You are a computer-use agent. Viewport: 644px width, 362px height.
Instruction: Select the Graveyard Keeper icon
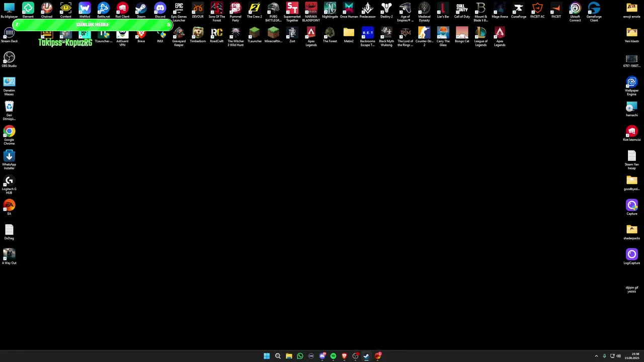[179, 37]
